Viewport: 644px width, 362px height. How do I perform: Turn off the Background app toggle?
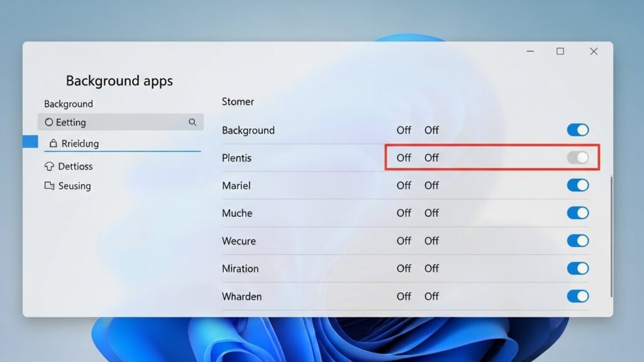pyautogui.click(x=578, y=130)
